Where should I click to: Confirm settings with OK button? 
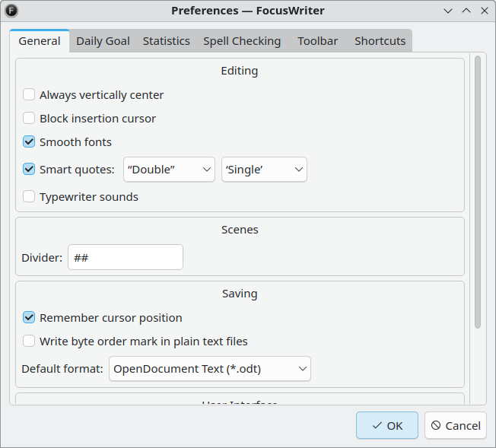pyautogui.click(x=387, y=425)
